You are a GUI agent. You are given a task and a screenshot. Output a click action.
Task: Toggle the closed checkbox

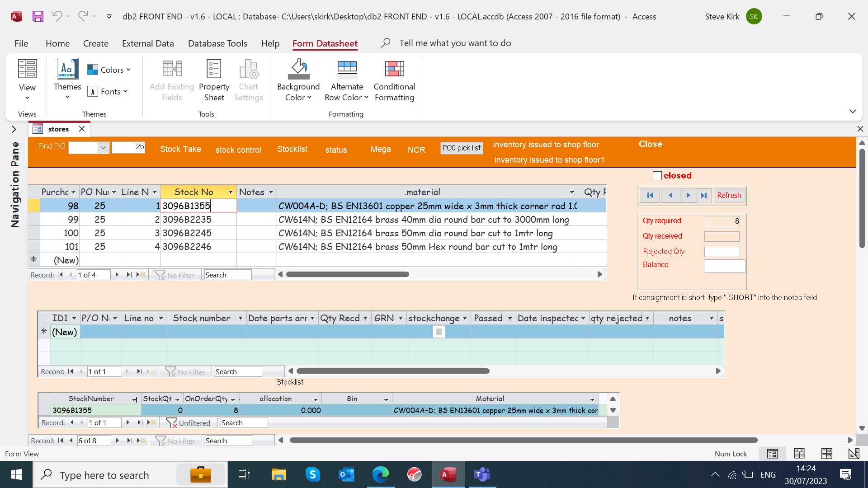pos(657,176)
